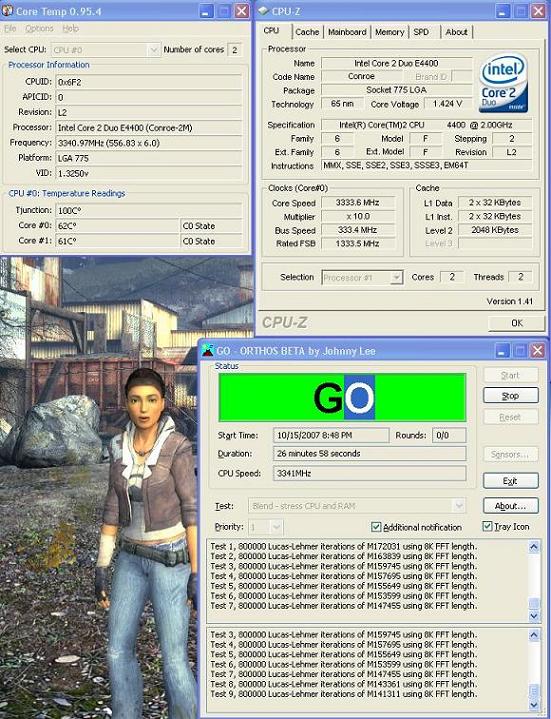
Task: Click up arrow of the lower log scrollbar
Action: pyautogui.click(x=534, y=635)
